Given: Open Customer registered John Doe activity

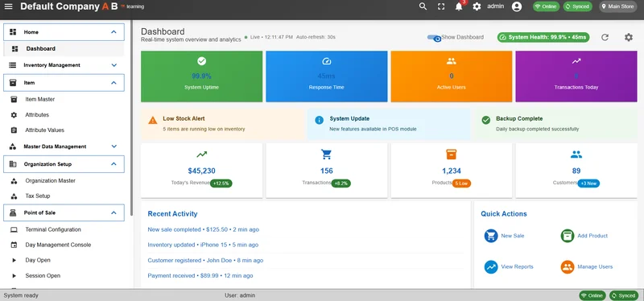Looking at the screenshot, I should click(205, 260).
